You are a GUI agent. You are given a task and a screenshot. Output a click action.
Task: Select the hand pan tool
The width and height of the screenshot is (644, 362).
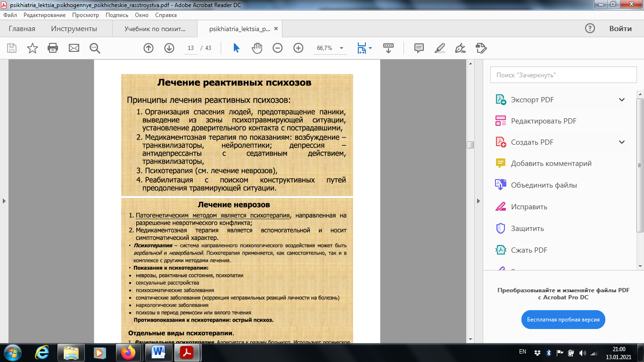coord(256,48)
